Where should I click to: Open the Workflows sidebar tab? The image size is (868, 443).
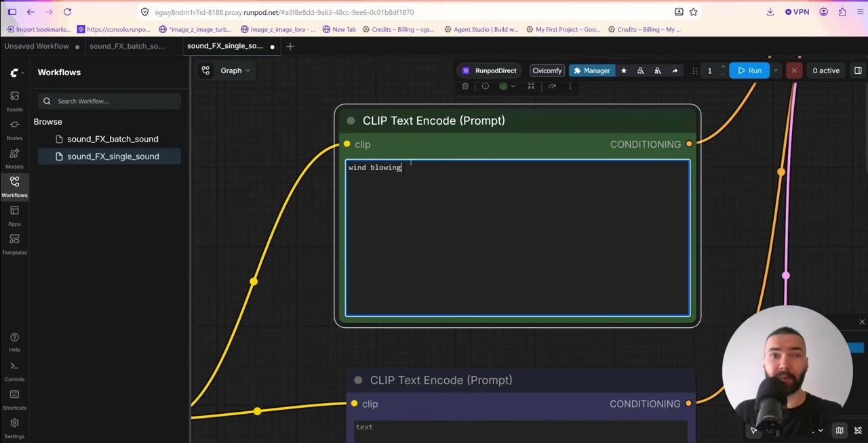click(x=14, y=186)
